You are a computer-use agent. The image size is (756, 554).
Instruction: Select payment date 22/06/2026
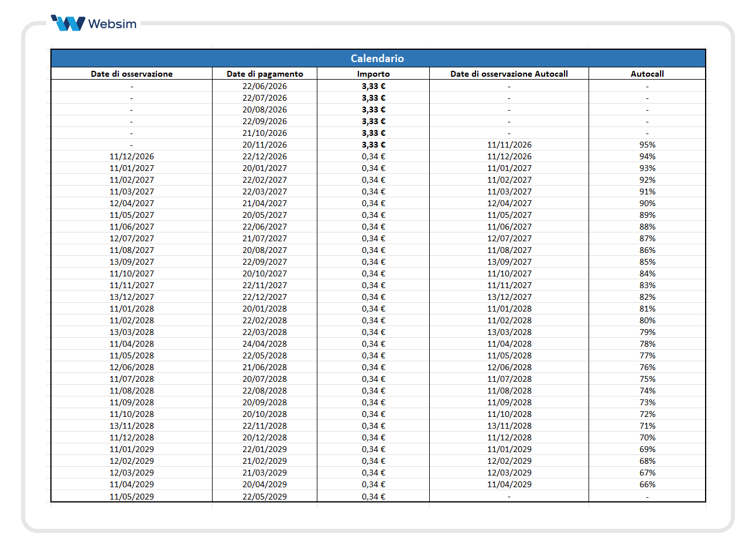click(265, 86)
